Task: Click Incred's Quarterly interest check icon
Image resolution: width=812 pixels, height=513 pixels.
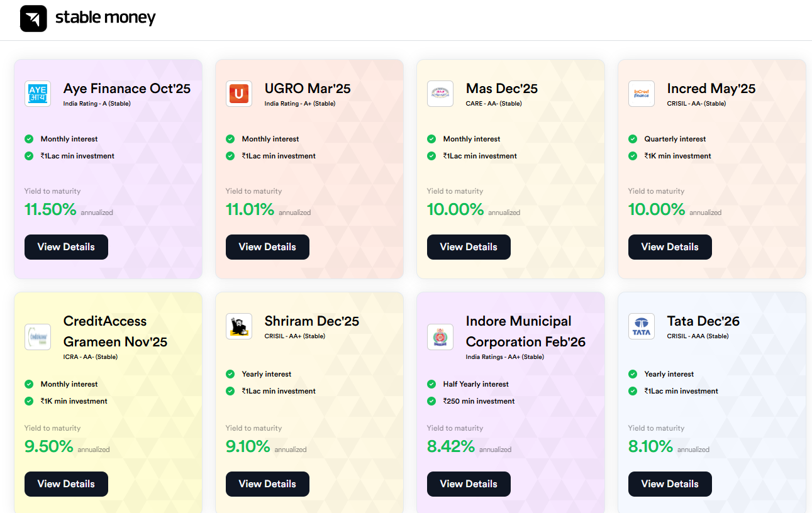Action: [x=633, y=139]
